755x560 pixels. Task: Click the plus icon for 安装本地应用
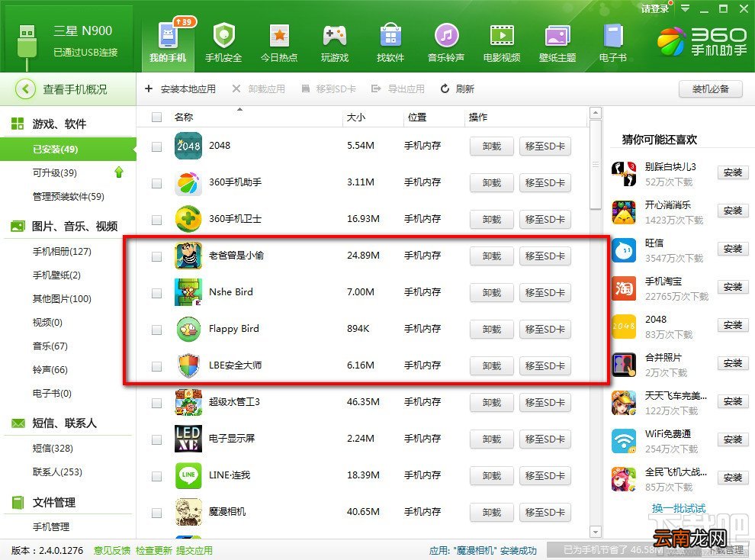tap(149, 89)
